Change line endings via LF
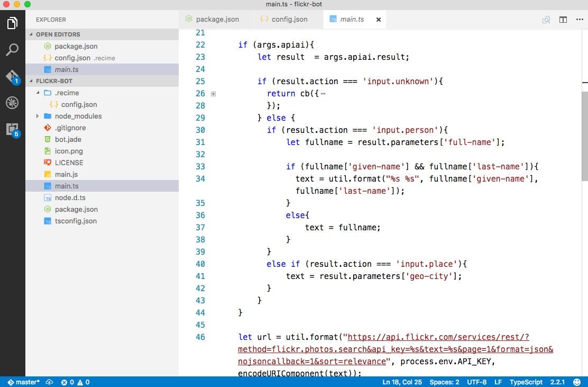The height and width of the screenshot is (387, 588). (498, 382)
